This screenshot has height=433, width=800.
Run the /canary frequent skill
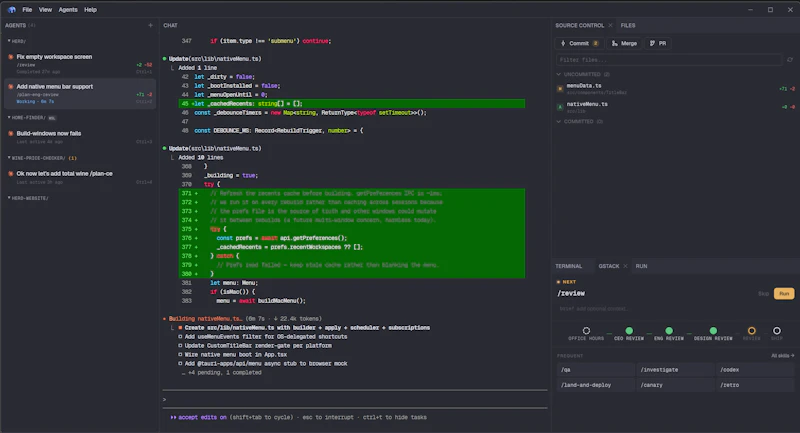click(x=674, y=385)
